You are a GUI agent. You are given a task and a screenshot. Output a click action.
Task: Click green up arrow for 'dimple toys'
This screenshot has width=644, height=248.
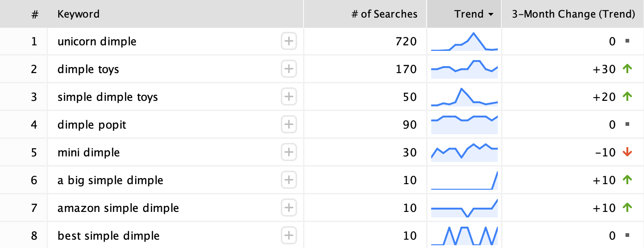627,69
